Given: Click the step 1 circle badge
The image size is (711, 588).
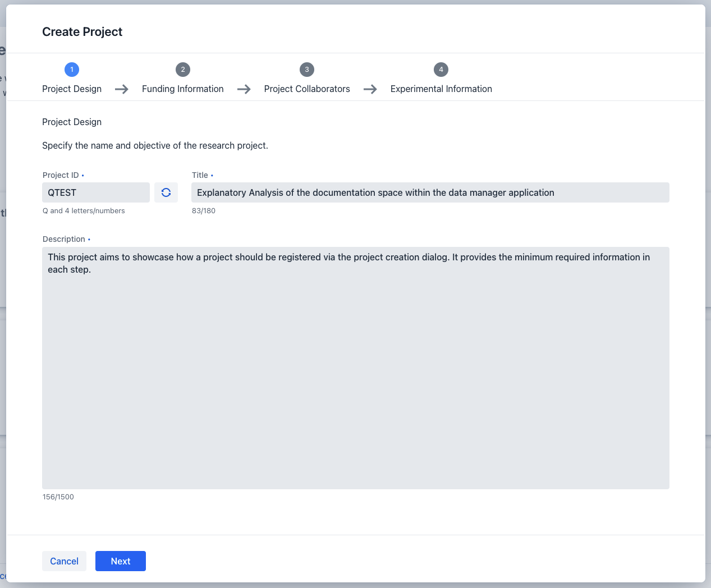Looking at the screenshot, I should click(72, 70).
